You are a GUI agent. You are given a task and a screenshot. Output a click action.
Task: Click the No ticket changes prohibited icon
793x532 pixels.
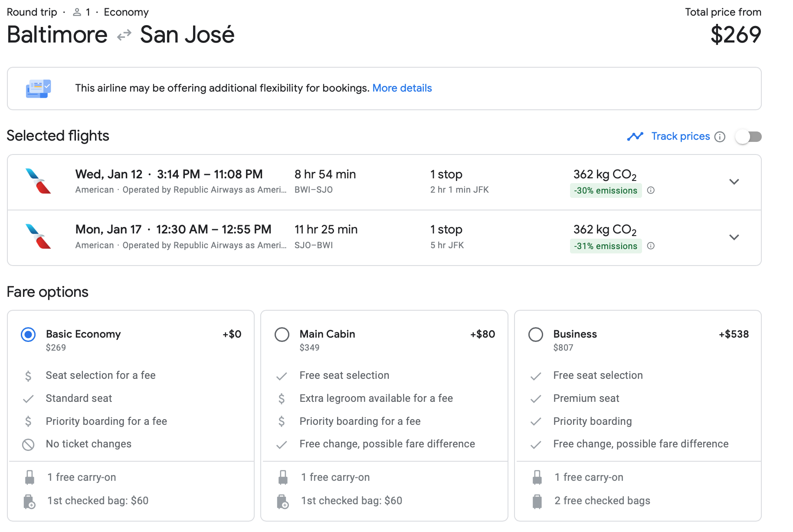(28, 444)
